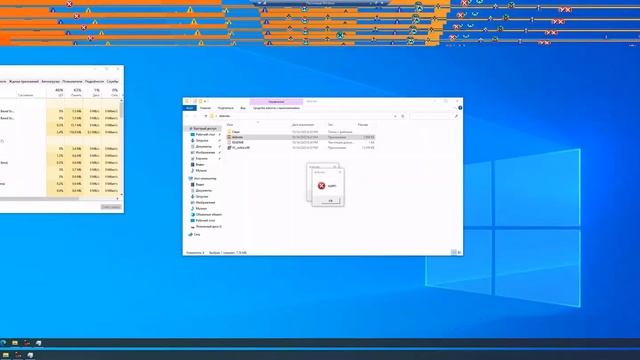The image size is (640, 360).
Task: Click the Этот компьютер computer icon
Action: [190, 178]
